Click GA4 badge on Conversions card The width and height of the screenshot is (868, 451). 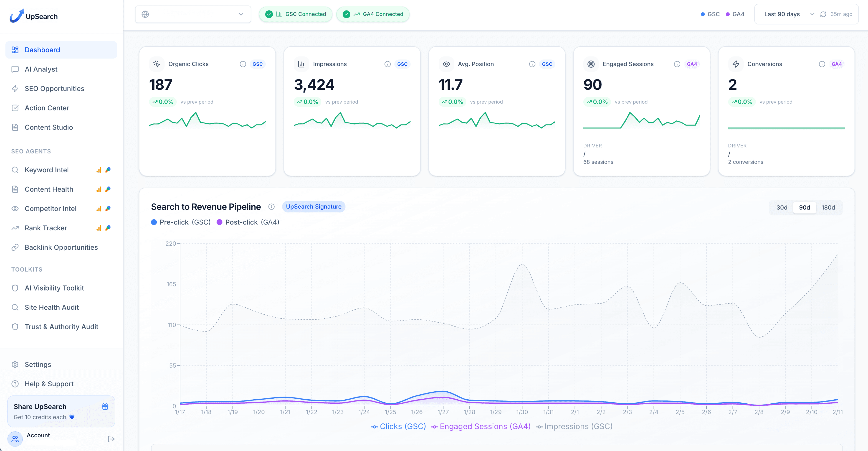(837, 64)
